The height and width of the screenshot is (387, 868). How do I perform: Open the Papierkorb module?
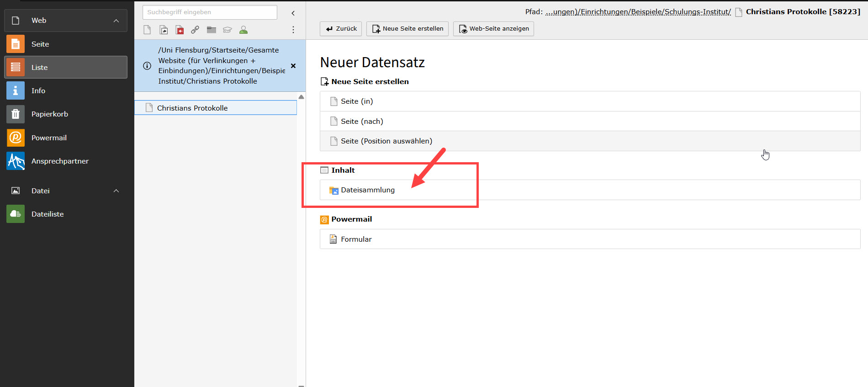(x=49, y=114)
